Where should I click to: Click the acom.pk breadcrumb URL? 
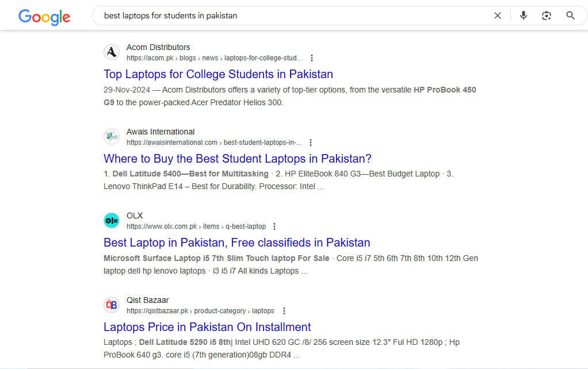click(214, 58)
